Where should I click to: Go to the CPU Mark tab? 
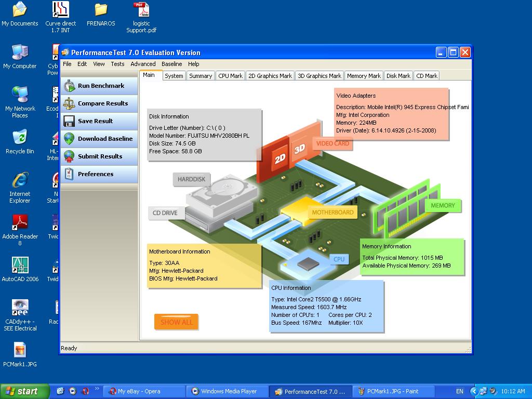230,76
